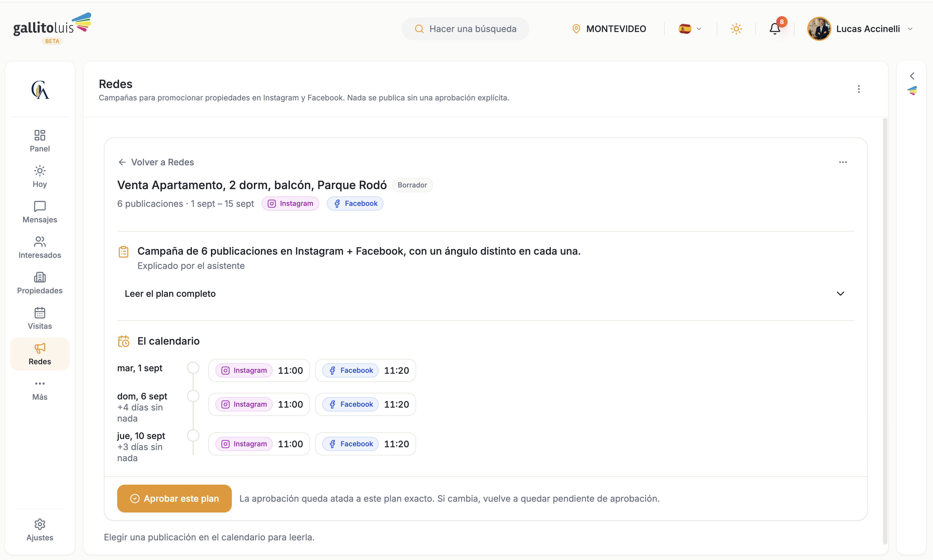Click El calendario section icon
This screenshot has width=933, height=560.
[124, 341]
